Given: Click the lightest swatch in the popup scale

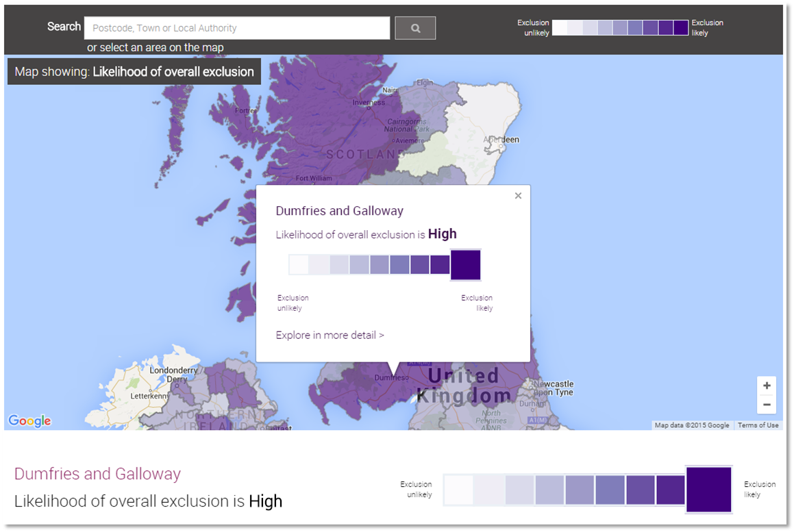Looking at the screenshot, I should tap(299, 265).
